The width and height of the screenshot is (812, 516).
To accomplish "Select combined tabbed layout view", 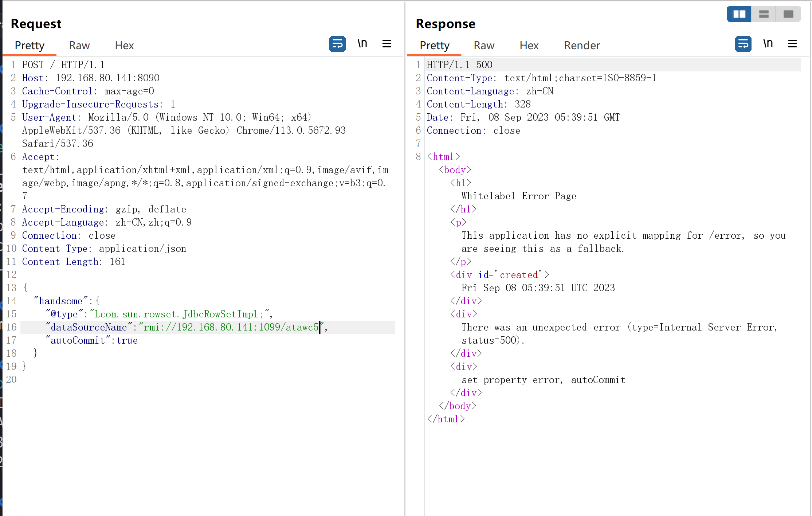I will coord(788,14).
